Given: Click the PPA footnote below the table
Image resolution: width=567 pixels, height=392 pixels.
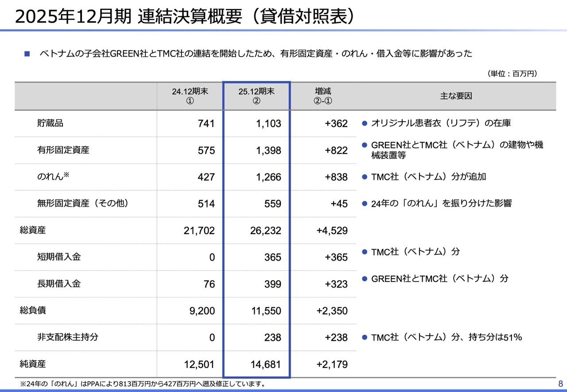Looking at the screenshot, I should click(143, 384).
